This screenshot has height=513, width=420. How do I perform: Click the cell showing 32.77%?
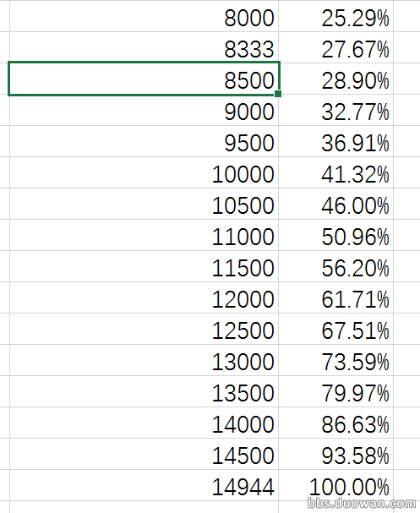coord(336,110)
